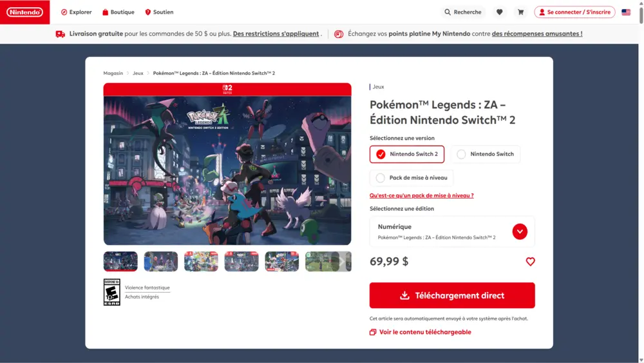The image size is (644, 363).
Task: Click the ESRB Everyone 10+ rating icon
Action: pos(111,292)
